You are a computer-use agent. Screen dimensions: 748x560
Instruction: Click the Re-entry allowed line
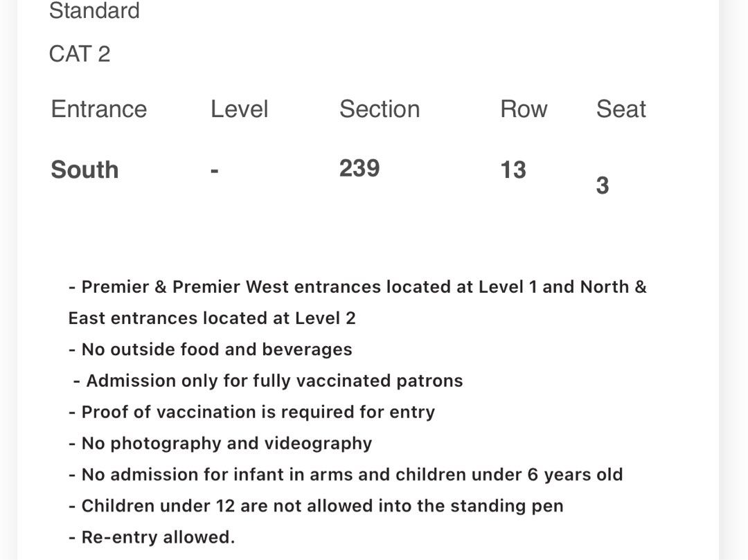152,537
